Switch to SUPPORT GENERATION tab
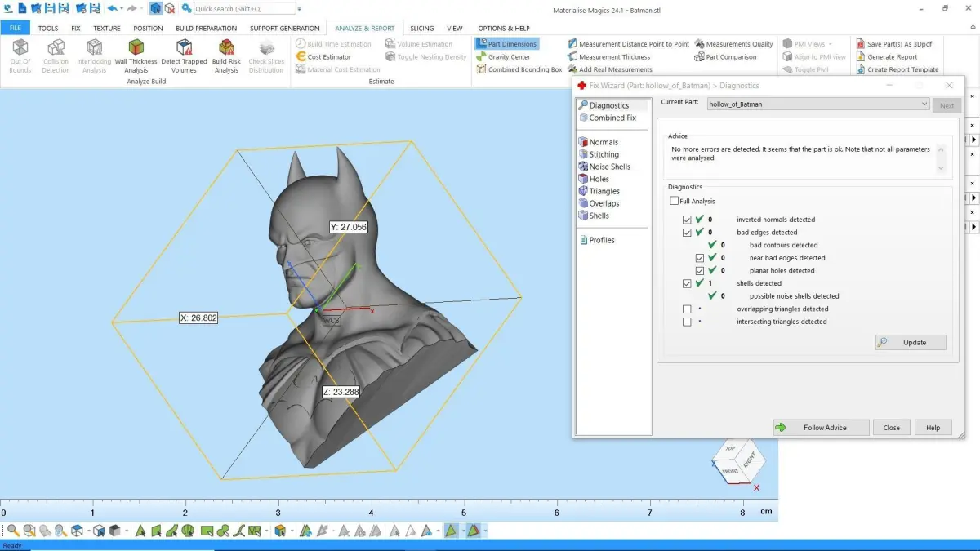Viewport: 980px width, 551px height. coord(285,28)
